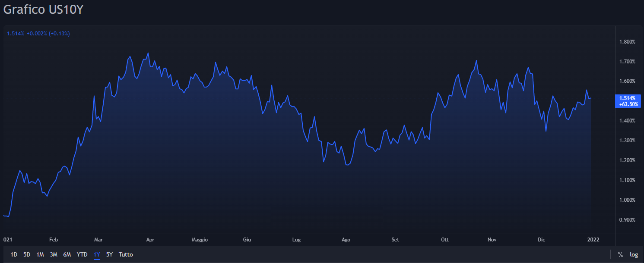Select the 5D time range
This screenshot has width=644, height=263.
[x=27, y=254]
